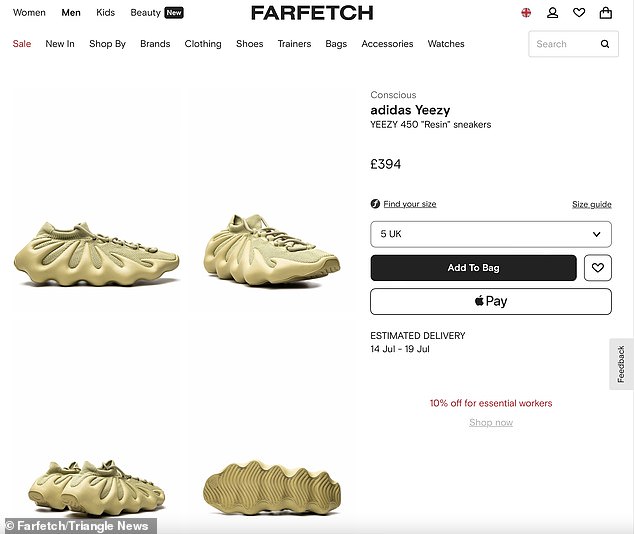Switch to the Women section

(29, 13)
